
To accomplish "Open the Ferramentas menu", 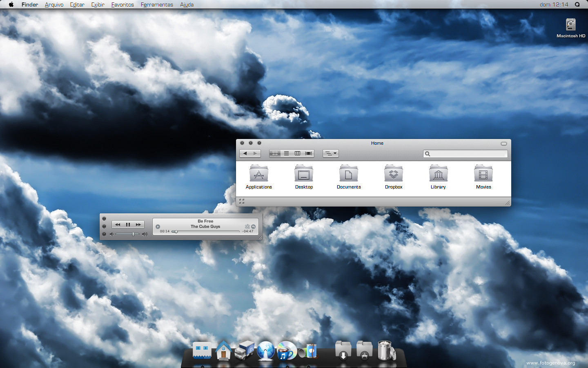I will pyautogui.click(x=157, y=4).
